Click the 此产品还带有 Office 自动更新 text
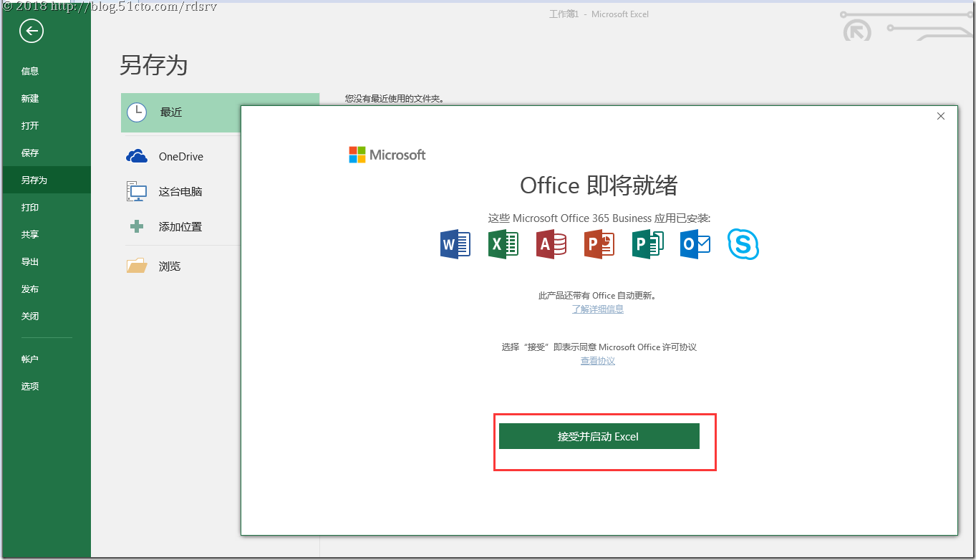 tap(597, 295)
